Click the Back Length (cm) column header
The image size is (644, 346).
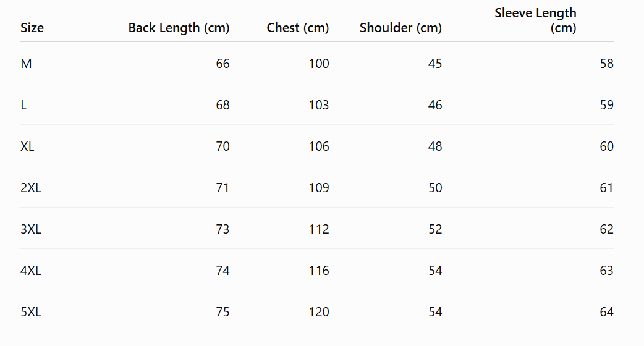point(179,28)
